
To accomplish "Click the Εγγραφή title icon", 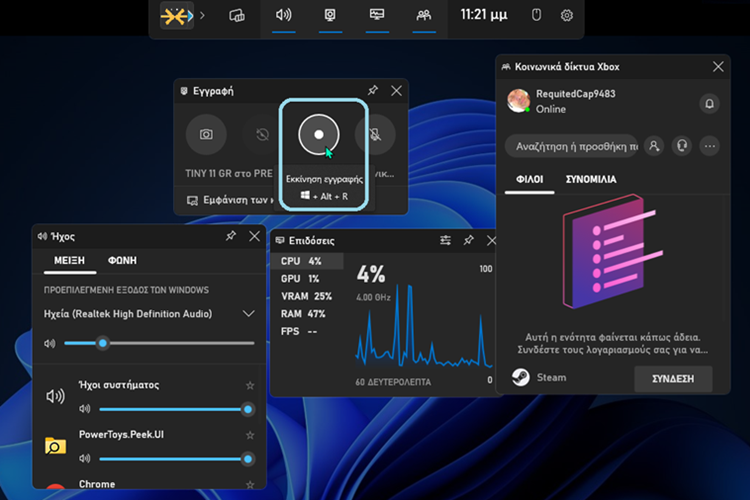I will point(184,91).
